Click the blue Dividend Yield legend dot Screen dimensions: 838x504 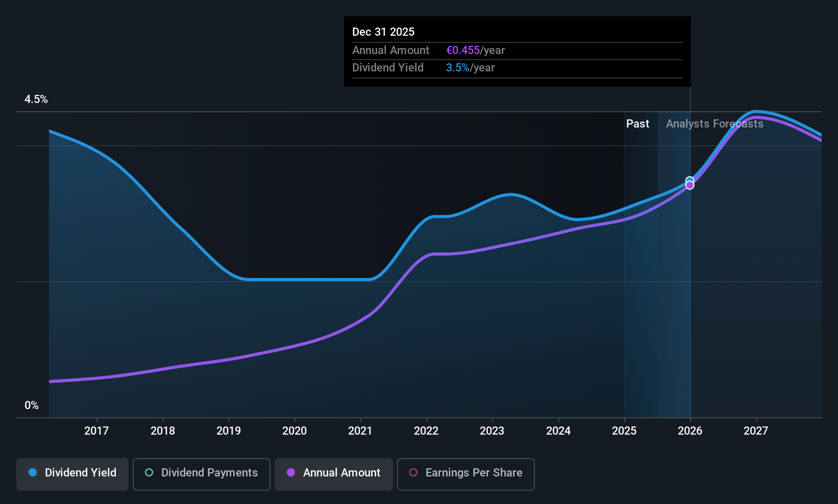(x=33, y=472)
